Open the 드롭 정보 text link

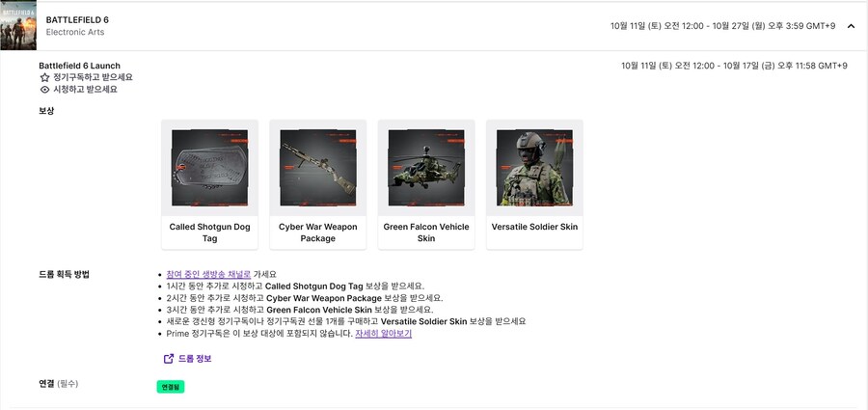[195, 359]
